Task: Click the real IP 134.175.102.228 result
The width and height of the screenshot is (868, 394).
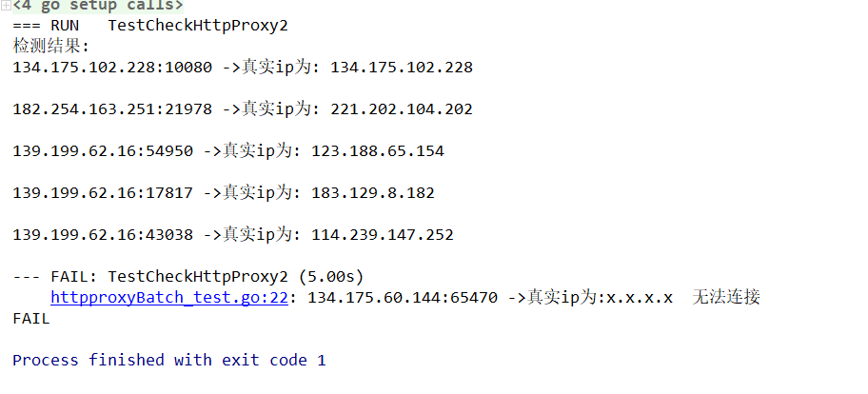Action: point(401,68)
